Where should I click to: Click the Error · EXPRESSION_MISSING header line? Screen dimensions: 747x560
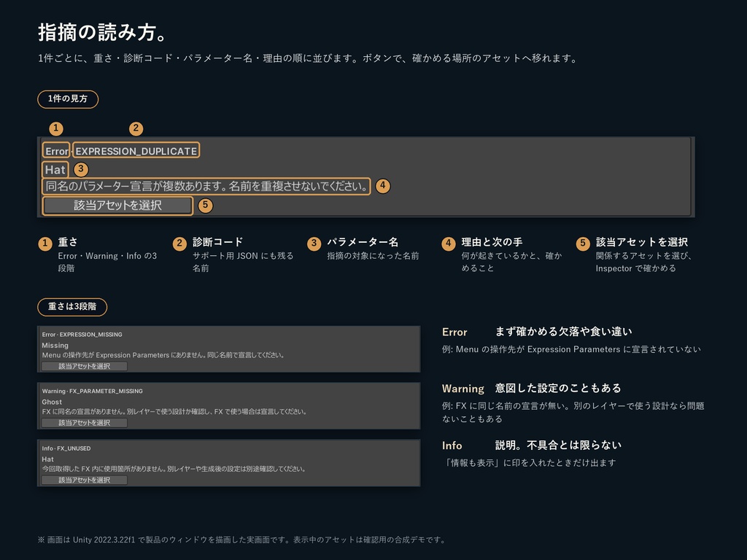82,334
